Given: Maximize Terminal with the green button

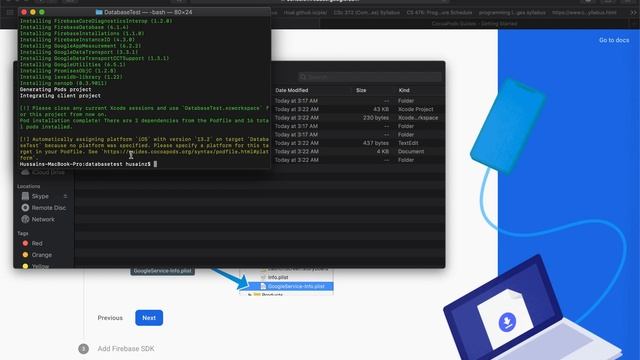Looking at the screenshot, I should point(42,12).
